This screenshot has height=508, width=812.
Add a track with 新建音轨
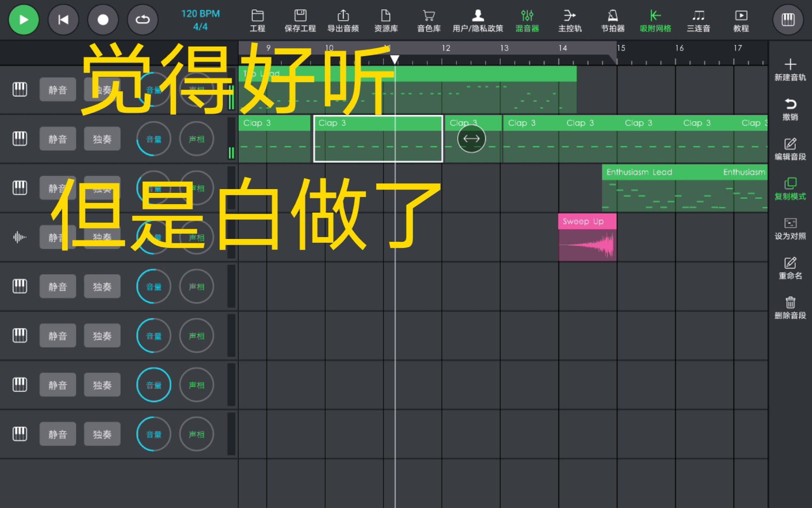coord(790,70)
